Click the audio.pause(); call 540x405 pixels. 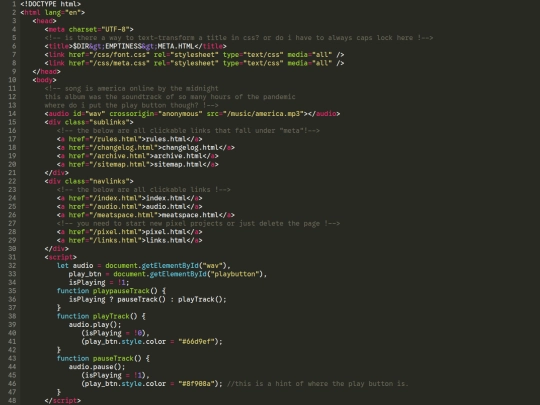point(97,367)
